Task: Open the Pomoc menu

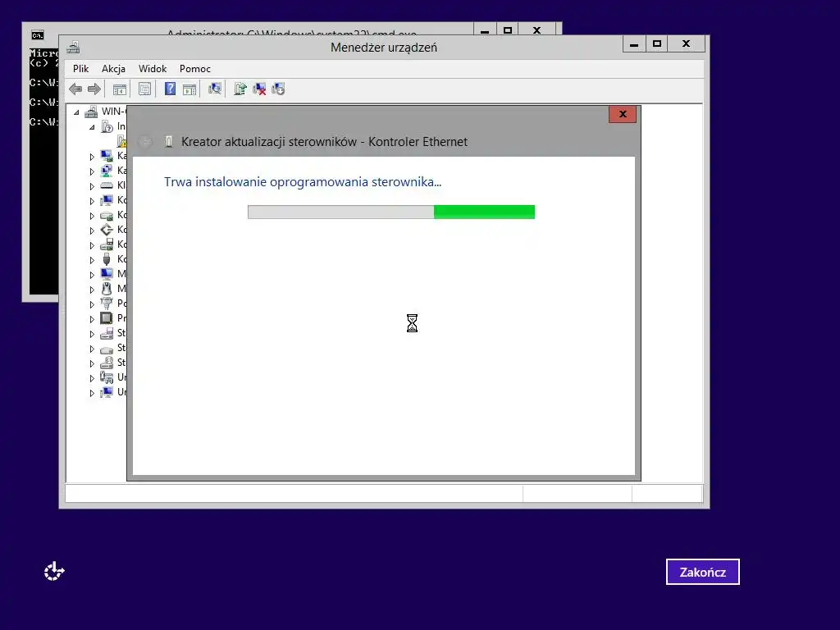Action: click(x=195, y=69)
